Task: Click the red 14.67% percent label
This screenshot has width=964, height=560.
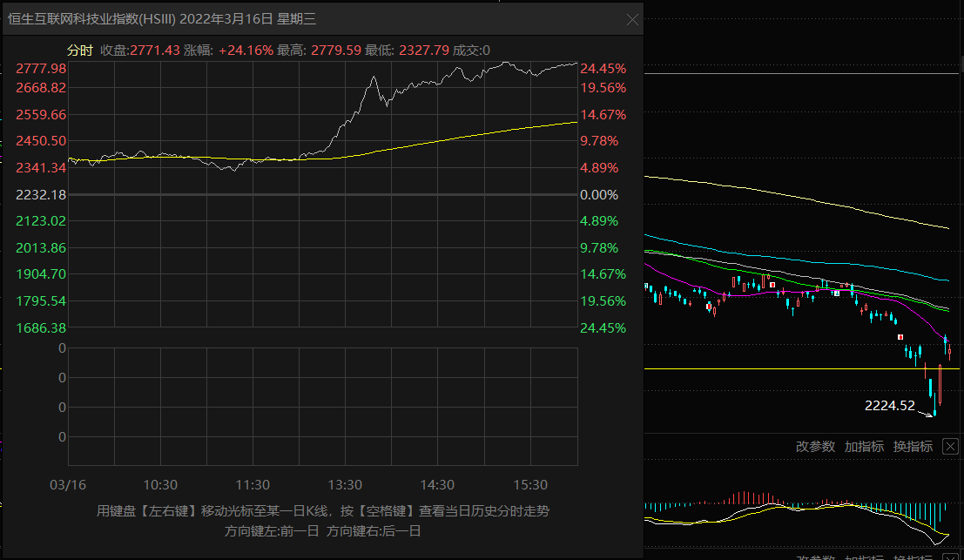Action: (603, 115)
